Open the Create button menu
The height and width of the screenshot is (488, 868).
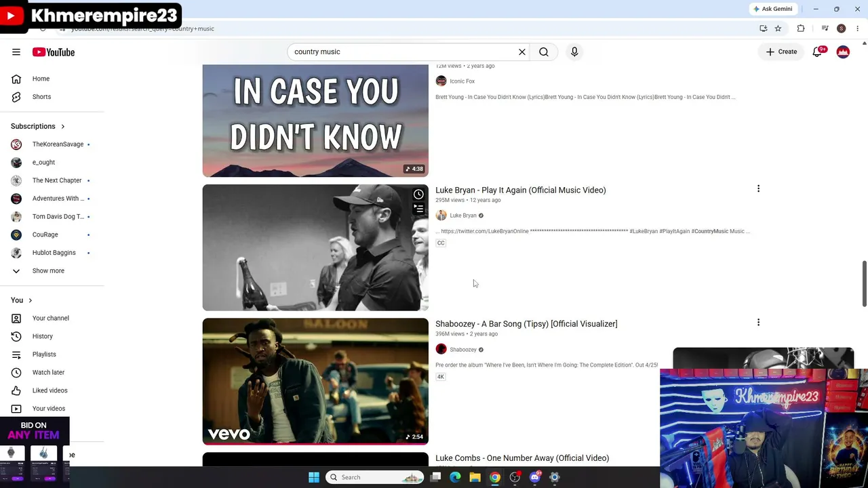781,52
